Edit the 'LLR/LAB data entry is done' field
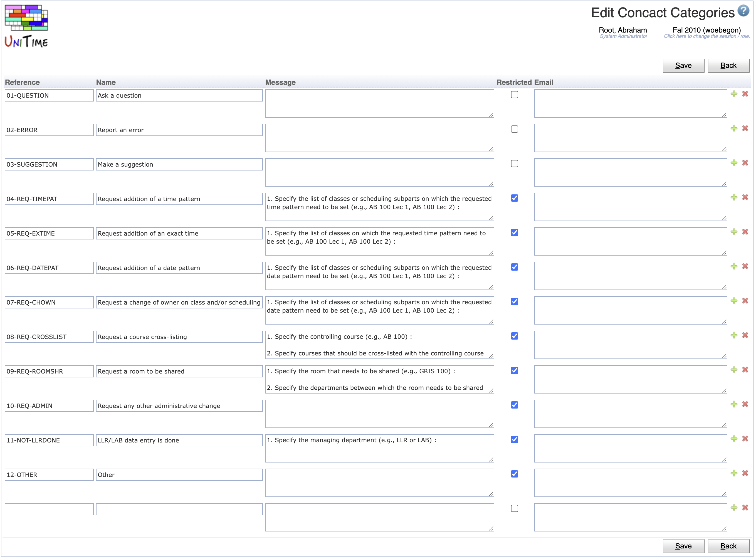 tap(180, 441)
